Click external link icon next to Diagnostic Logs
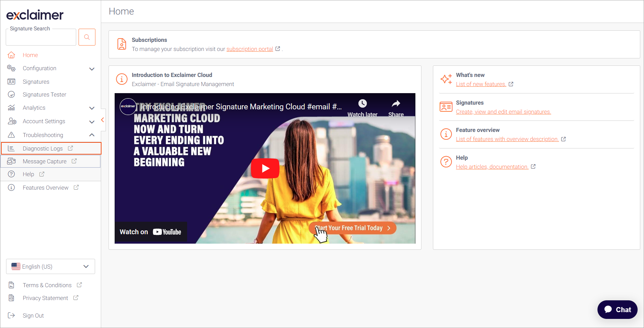 [70, 148]
